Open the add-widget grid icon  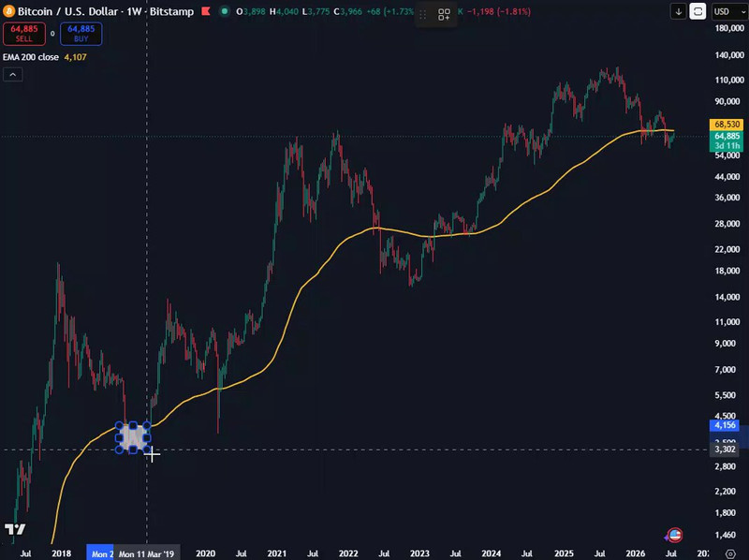444,14
